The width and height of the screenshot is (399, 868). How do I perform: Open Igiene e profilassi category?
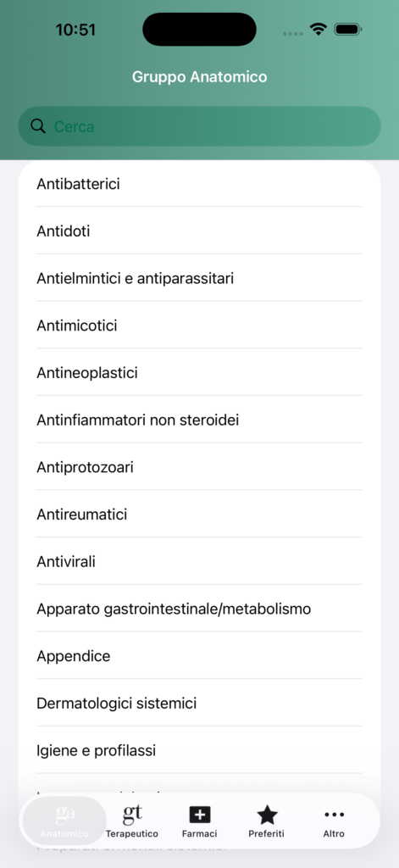pyautogui.click(x=199, y=751)
